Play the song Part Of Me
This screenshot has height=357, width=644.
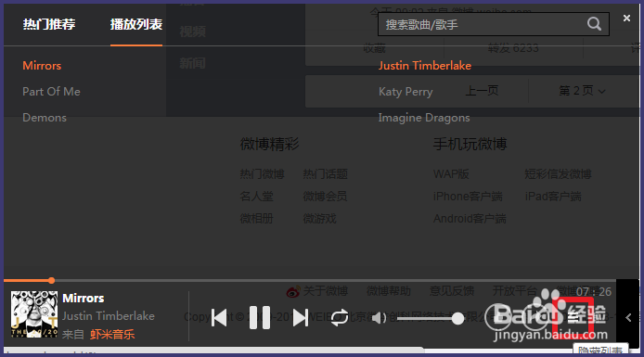(51, 92)
